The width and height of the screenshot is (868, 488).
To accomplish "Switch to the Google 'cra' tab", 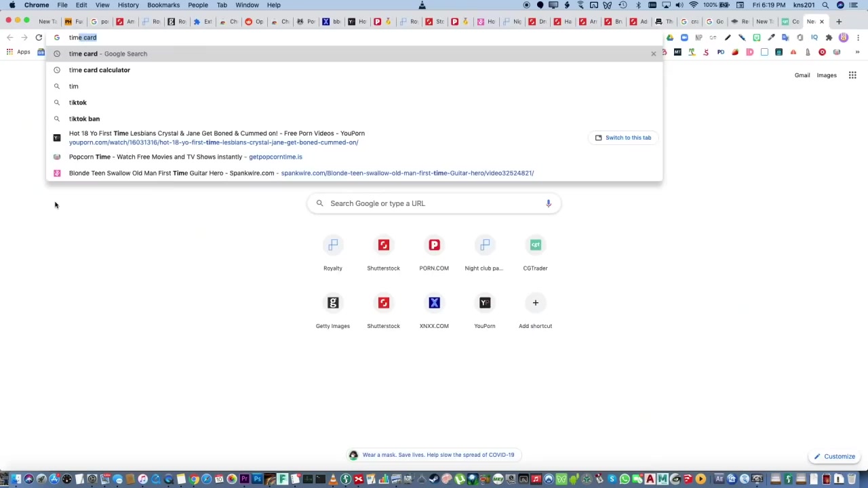I will [x=690, y=22].
